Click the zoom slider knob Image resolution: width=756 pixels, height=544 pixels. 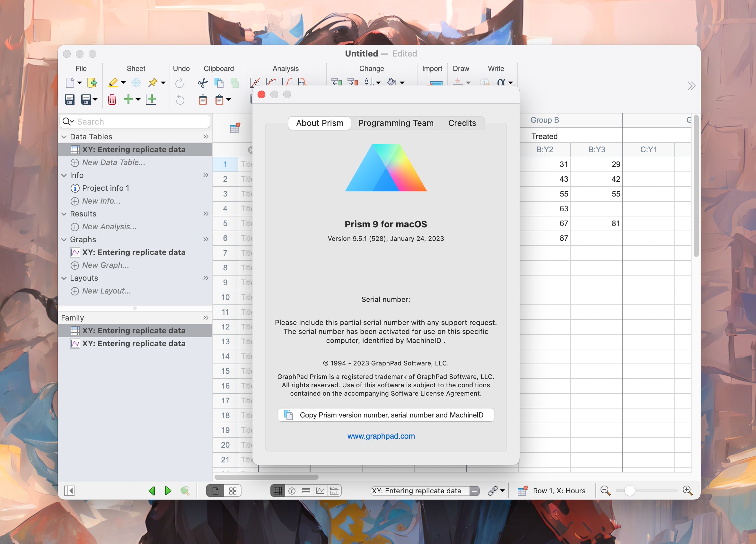[x=629, y=491]
